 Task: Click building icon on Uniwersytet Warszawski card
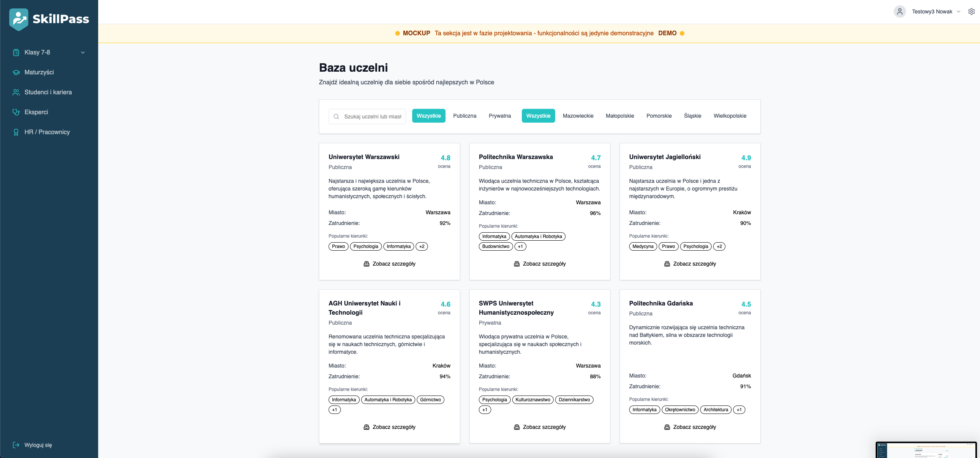pos(367,264)
